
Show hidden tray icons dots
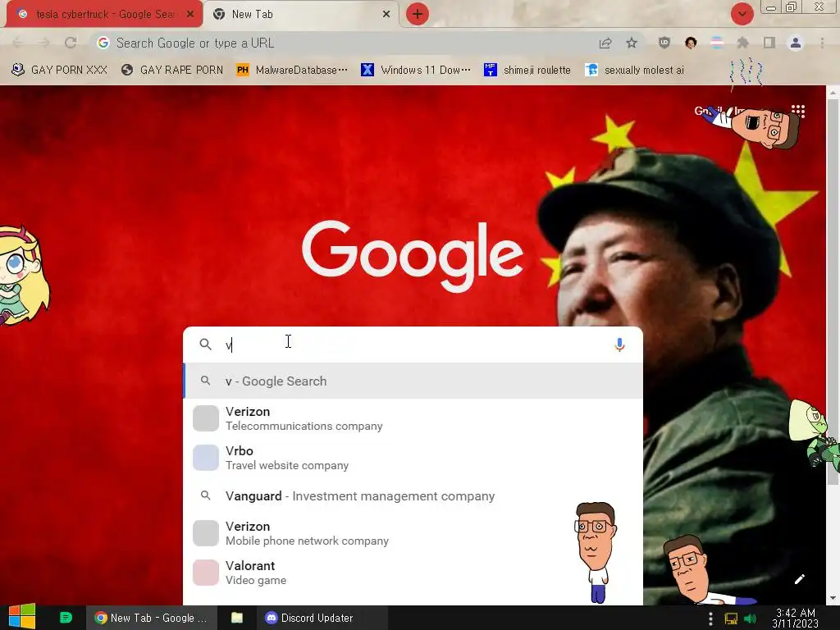(x=710, y=619)
